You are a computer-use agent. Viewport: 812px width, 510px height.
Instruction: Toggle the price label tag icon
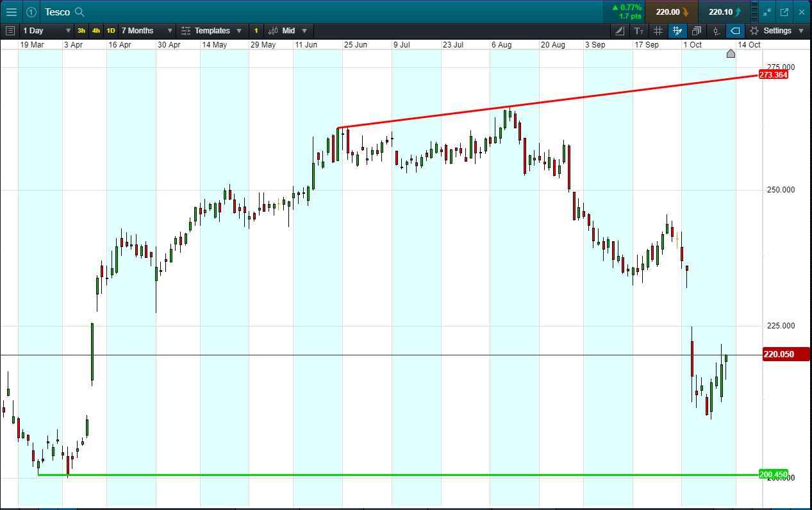735,31
